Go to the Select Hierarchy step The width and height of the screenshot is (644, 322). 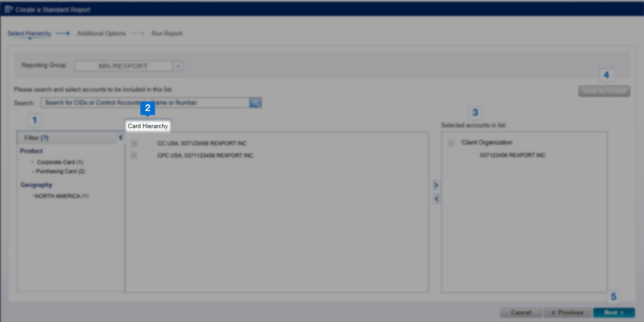click(x=29, y=33)
